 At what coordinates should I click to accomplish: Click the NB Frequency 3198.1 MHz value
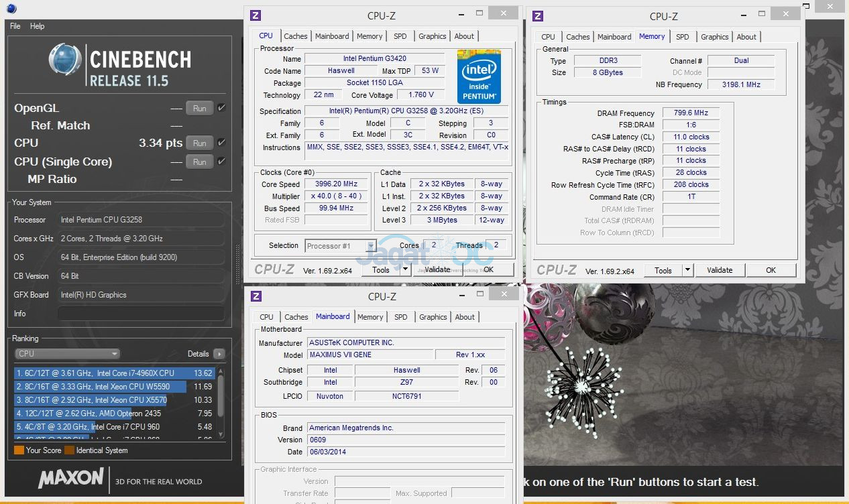click(x=741, y=84)
